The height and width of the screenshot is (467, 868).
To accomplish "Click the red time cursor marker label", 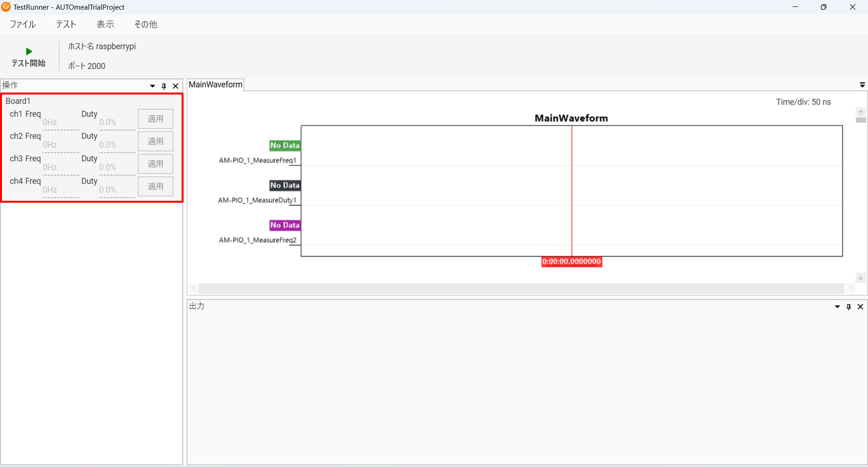I will click(x=571, y=262).
